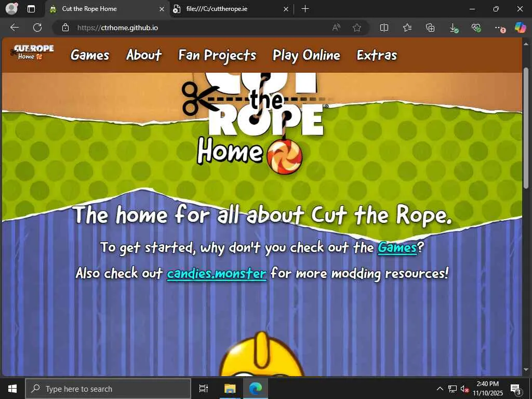Follow the candies.monster link
The width and height of the screenshot is (532, 399).
point(217,273)
